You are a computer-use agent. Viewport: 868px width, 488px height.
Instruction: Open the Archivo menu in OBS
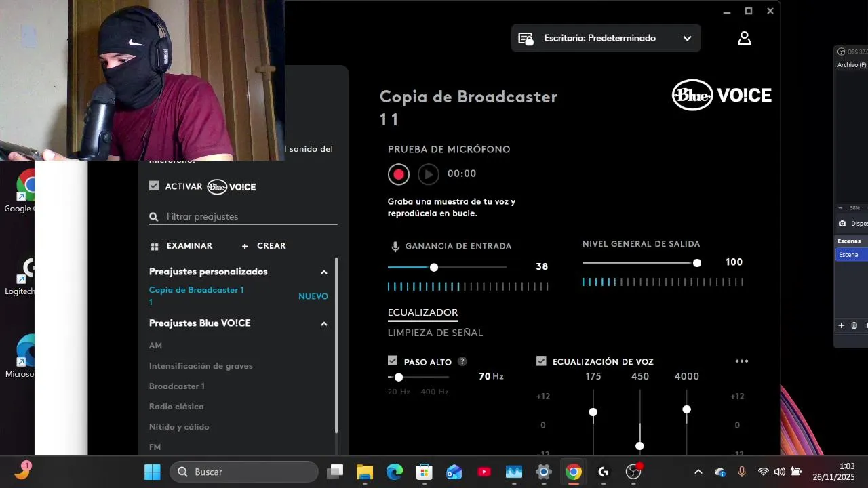[x=852, y=65]
